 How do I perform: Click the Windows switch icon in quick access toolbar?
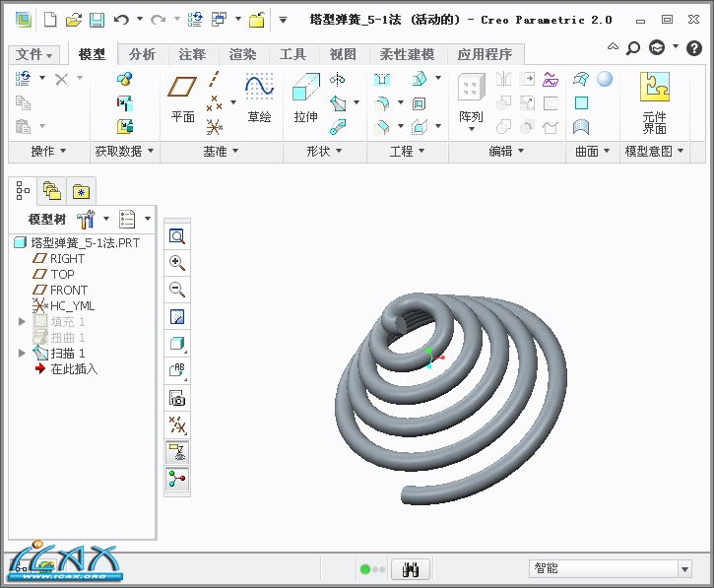point(220,20)
